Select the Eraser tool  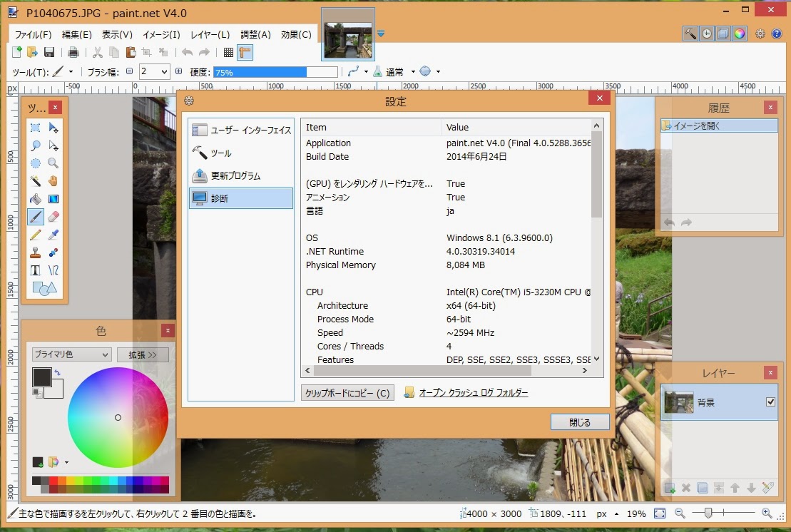(x=53, y=217)
